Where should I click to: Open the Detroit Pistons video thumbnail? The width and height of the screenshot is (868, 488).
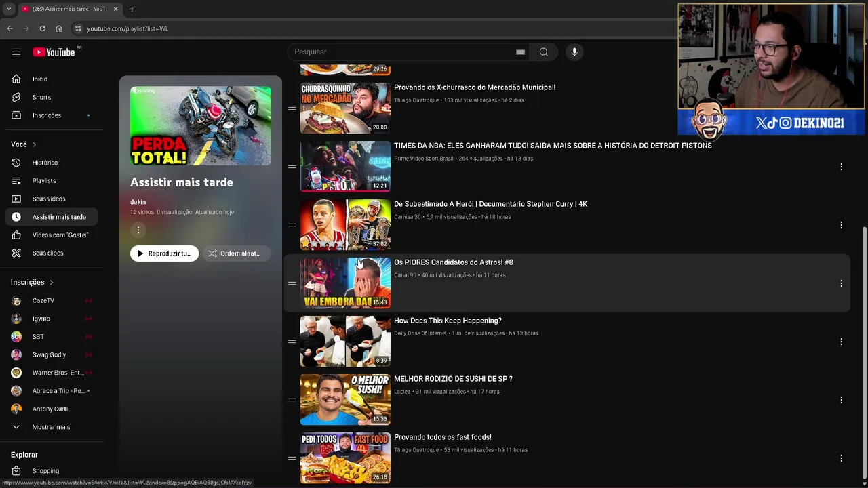click(x=345, y=167)
